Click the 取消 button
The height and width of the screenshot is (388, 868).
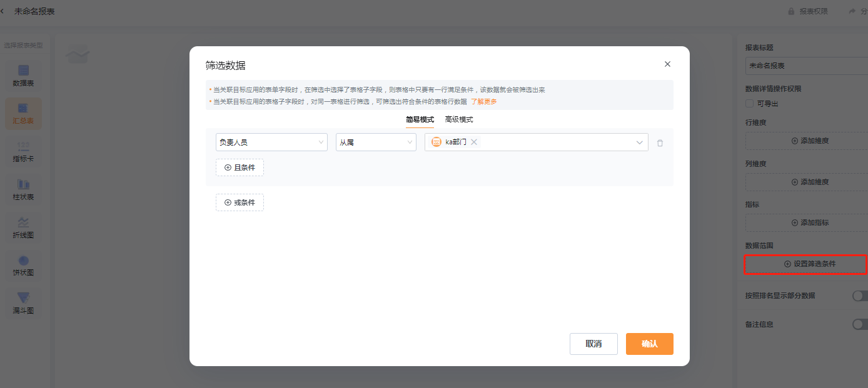tap(593, 344)
